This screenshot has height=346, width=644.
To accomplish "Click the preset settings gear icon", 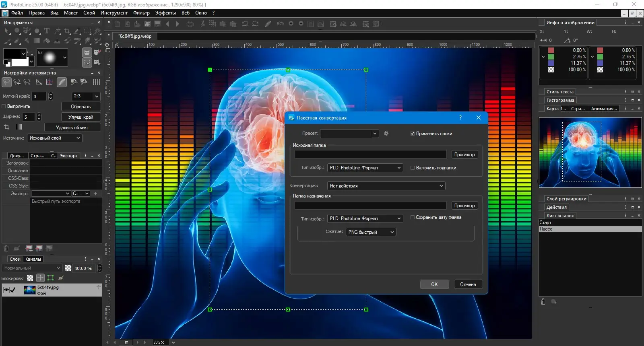I will coord(386,134).
